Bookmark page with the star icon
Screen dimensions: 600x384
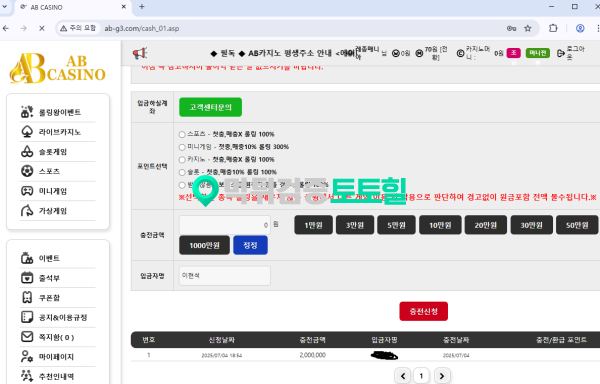528,28
